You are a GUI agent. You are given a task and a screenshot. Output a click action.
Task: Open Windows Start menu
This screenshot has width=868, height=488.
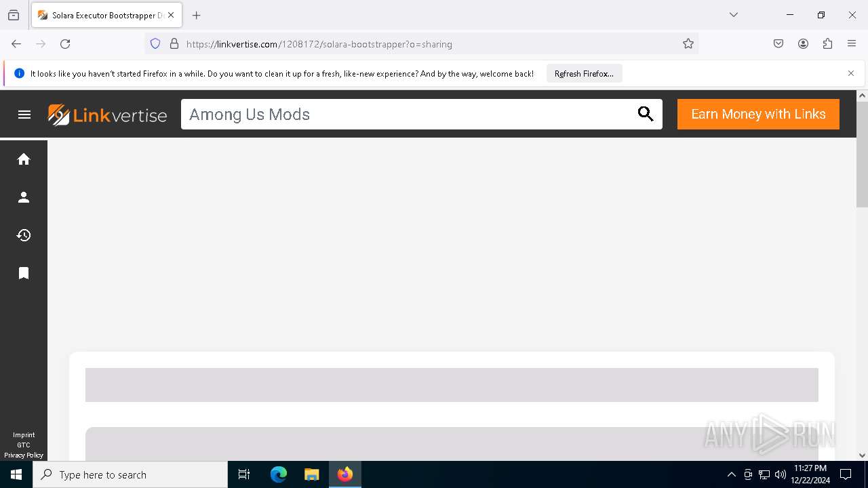[16, 474]
